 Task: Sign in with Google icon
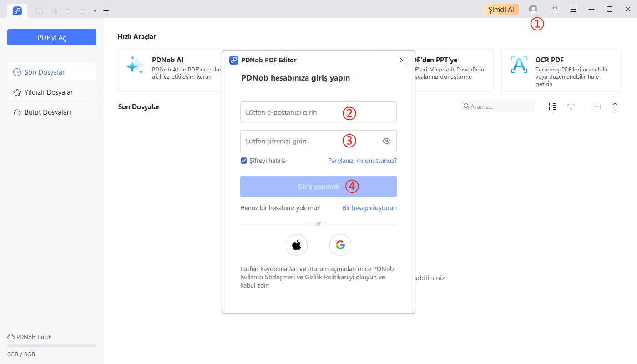click(340, 245)
